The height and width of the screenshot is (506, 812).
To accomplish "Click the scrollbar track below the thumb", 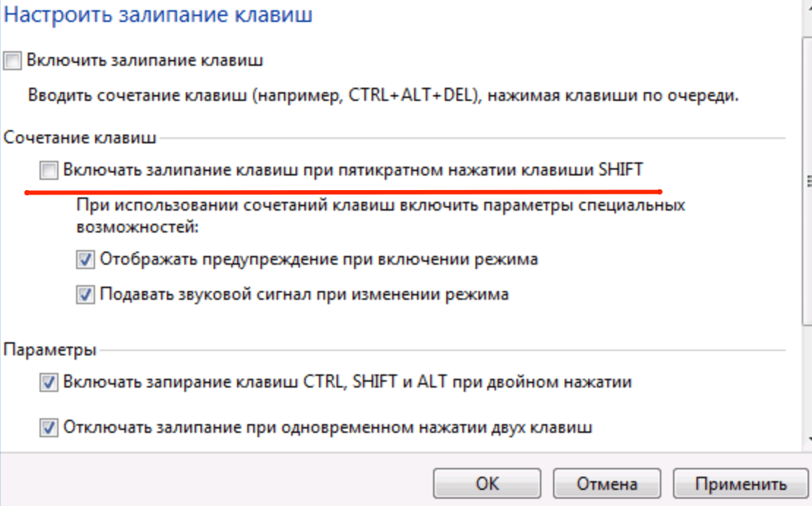I will (x=808, y=380).
